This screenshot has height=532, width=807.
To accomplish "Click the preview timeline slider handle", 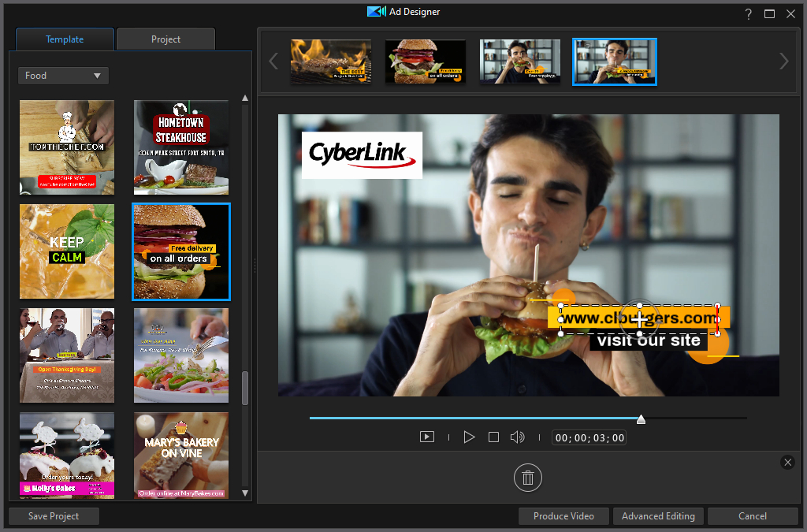I will click(641, 419).
